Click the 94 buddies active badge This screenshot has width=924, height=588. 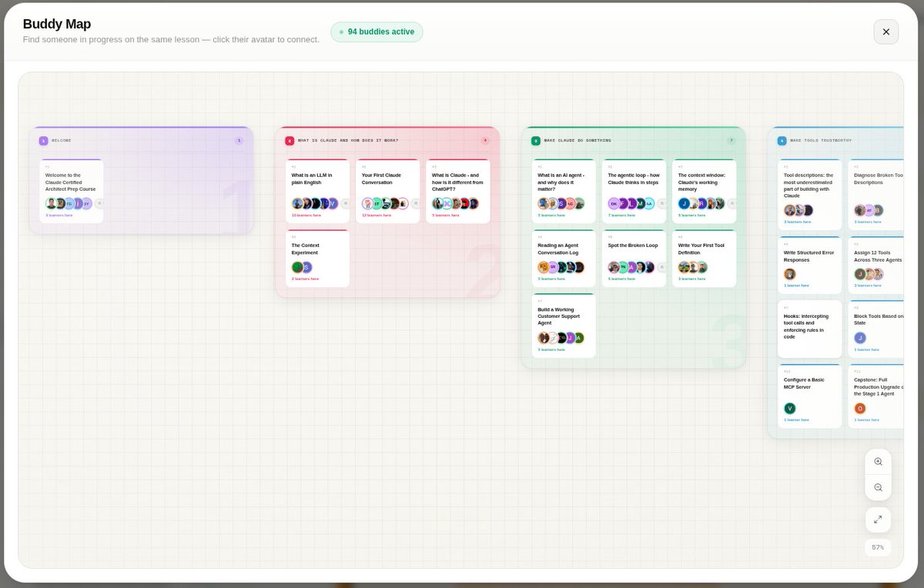[377, 32]
